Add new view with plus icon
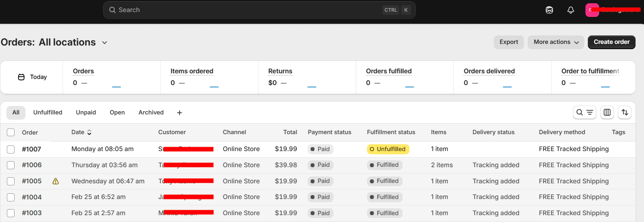 click(180, 113)
